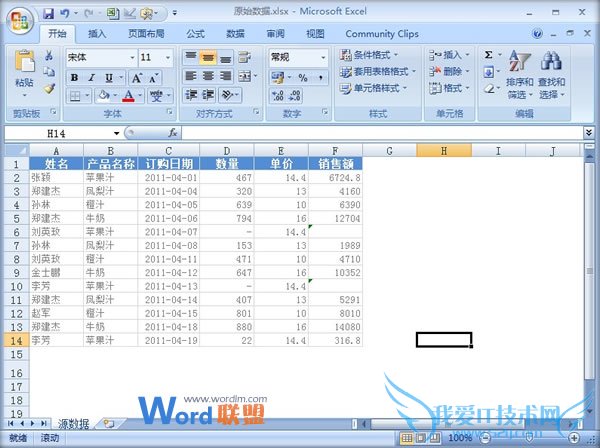Select row 14 header
The image size is (600, 448).
tap(16, 340)
